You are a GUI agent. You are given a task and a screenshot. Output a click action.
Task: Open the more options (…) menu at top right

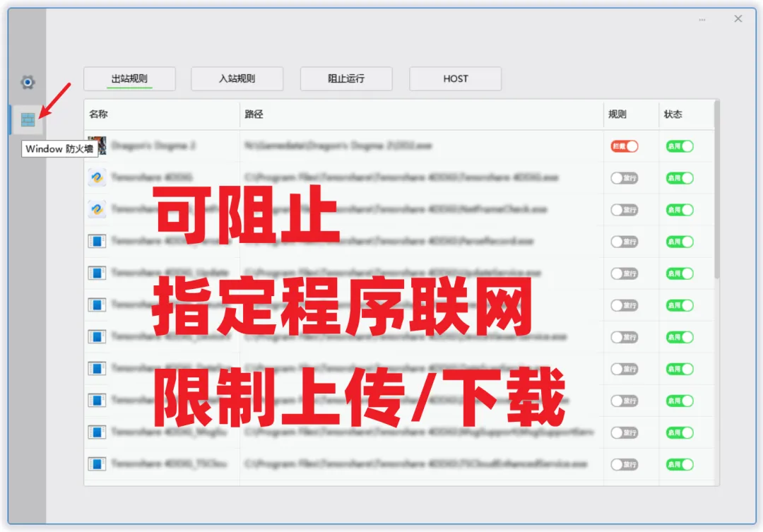702,19
